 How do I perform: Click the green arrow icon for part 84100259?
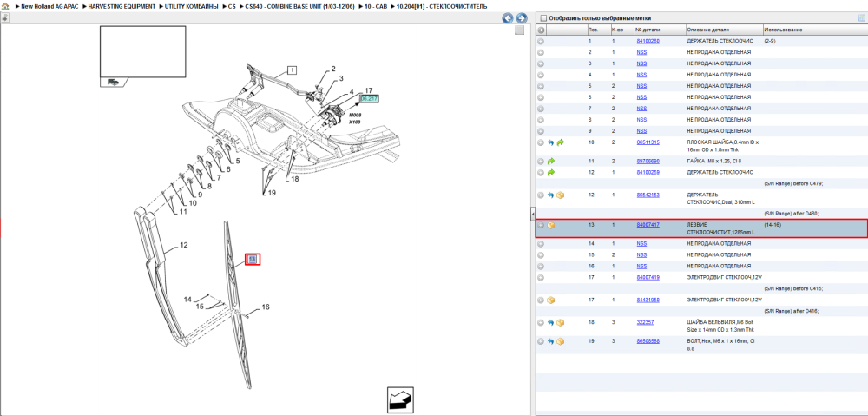point(551,173)
